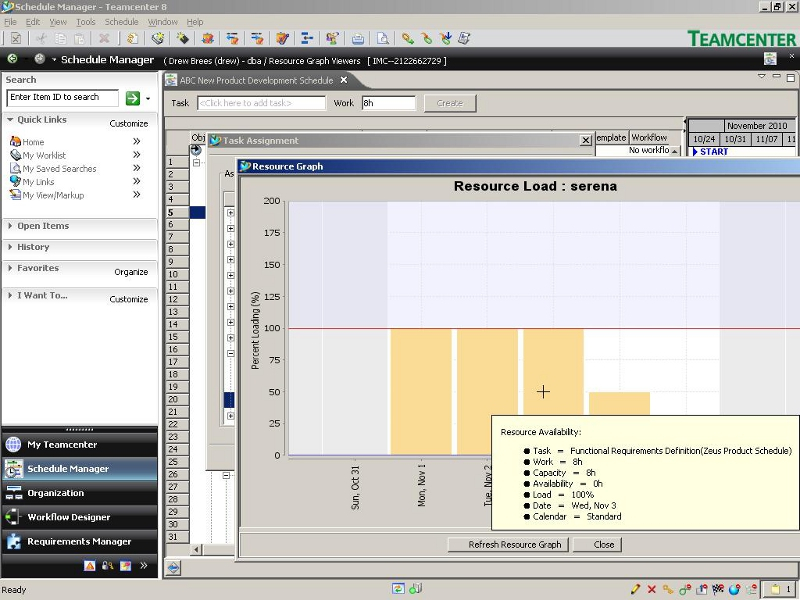Click the Enter Item ID search field
Image resolution: width=800 pixels, height=600 pixels.
point(62,97)
